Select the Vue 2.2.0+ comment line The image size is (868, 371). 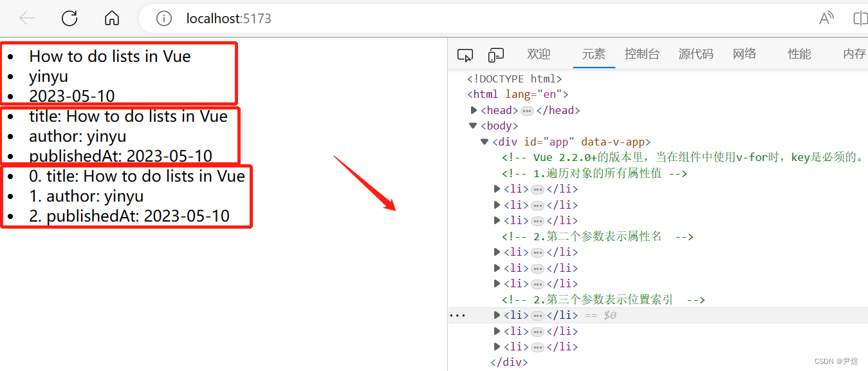click(x=682, y=158)
